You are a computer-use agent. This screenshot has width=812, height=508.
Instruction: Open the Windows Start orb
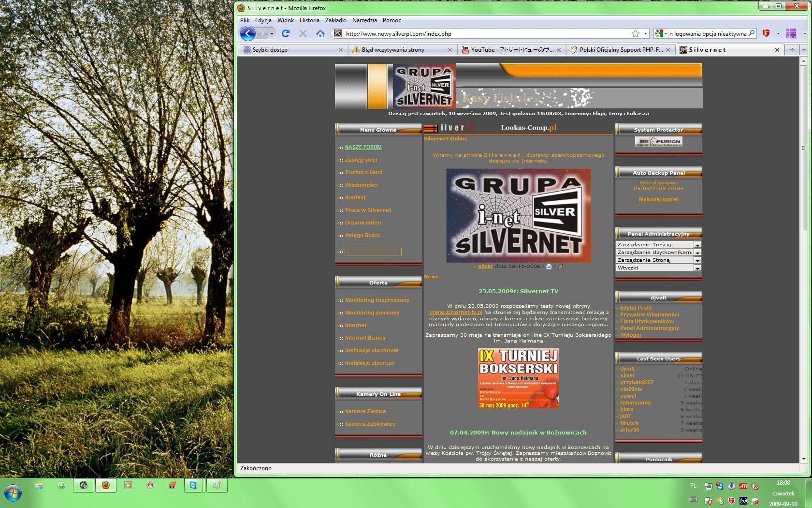click(13, 493)
